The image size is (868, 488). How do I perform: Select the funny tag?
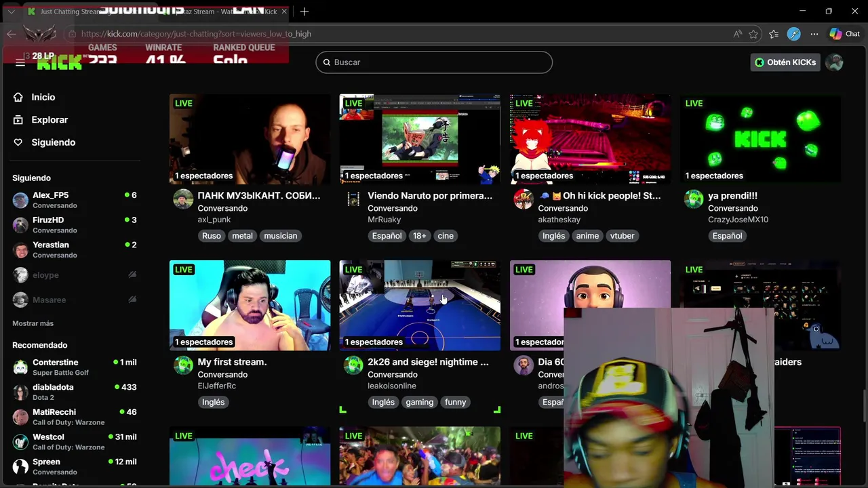pyautogui.click(x=455, y=402)
